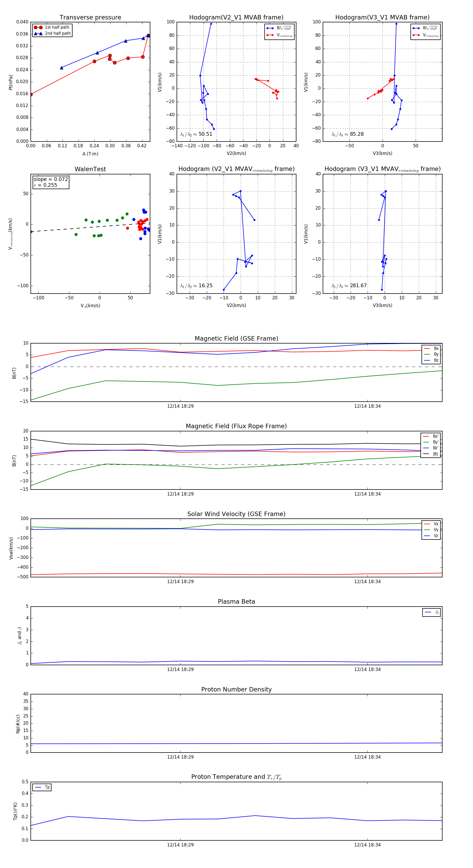This screenshot has height=868, width=473.
Task: Click the '2nd half path' legend entry
Action: pos(52,33)
